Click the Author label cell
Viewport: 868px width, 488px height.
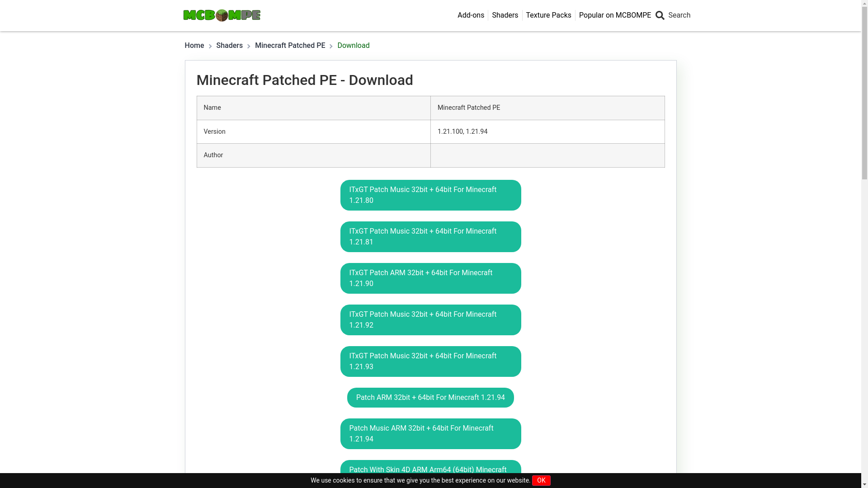pos(313,155)
